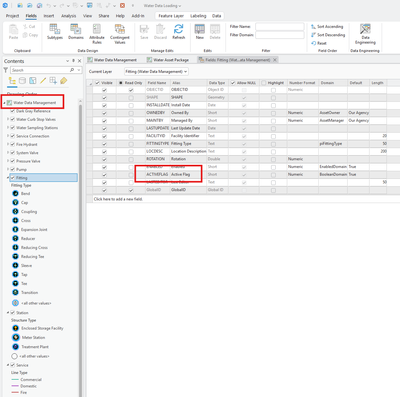Viewport: 400px width, 397px height.
Task: Reset the field order
Action: (319, 43)
